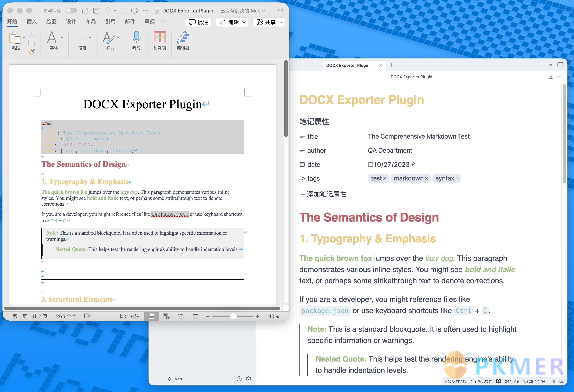Toggle Obsidian right sidebar panel
Viewport: 574px width, 392px height.
tap(560, 65)
